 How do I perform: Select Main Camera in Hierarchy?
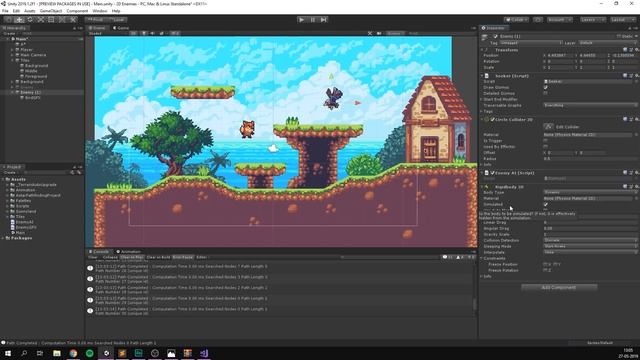coord(33,55)
